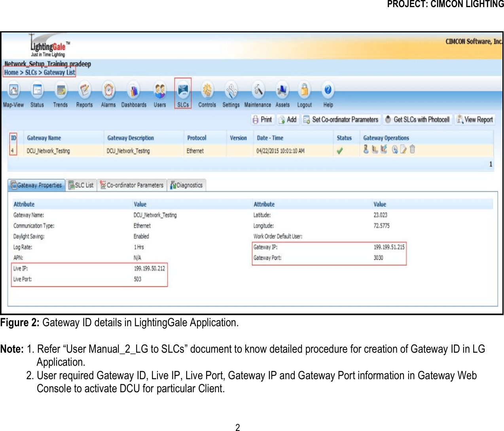Click the SLCs breadcrumb link
The width and height of the screenshot is (504, 431).
point(31,72)
